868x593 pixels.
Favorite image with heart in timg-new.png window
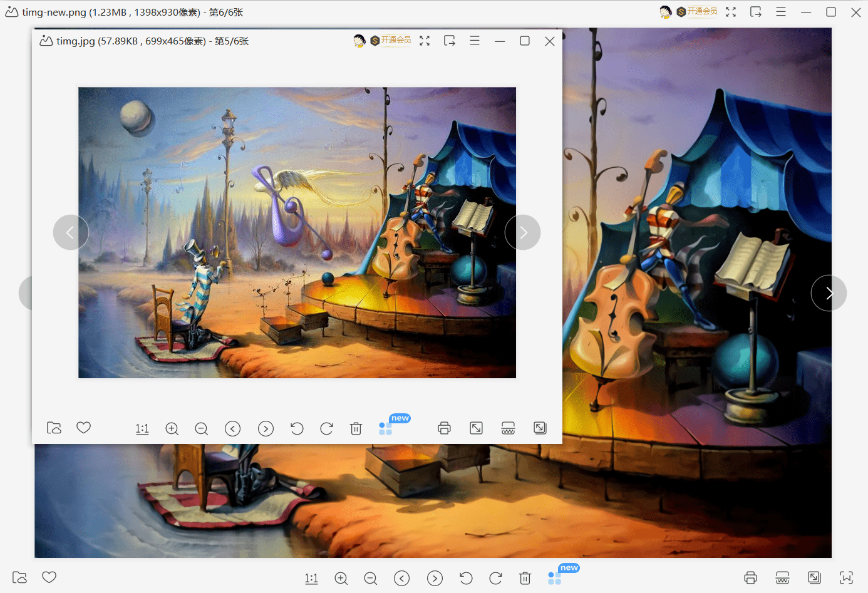(x=49, y=577)
